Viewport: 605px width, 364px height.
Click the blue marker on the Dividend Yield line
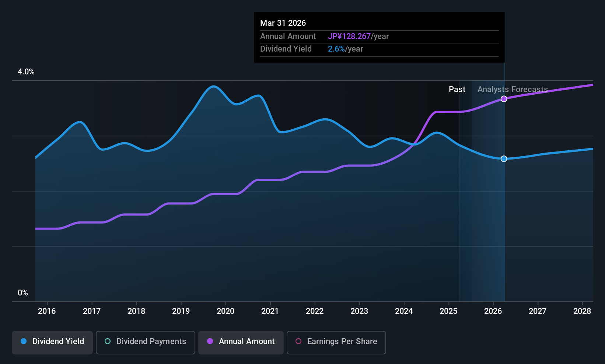(504, 159)
